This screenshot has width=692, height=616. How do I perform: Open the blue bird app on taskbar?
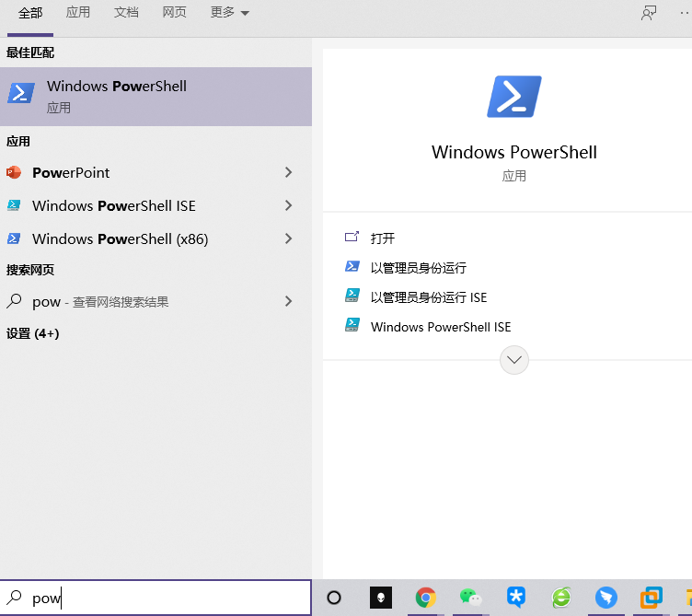coord(605,598)
